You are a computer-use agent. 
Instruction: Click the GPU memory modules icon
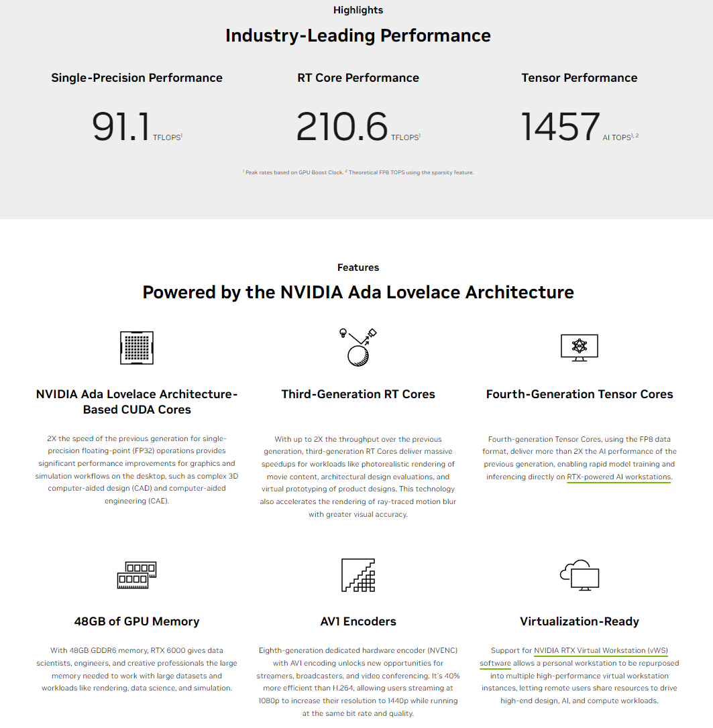point(137,575)
